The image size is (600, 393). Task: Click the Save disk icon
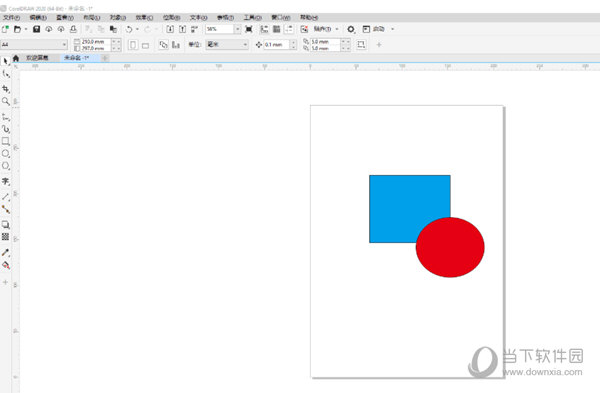(36, 29)
